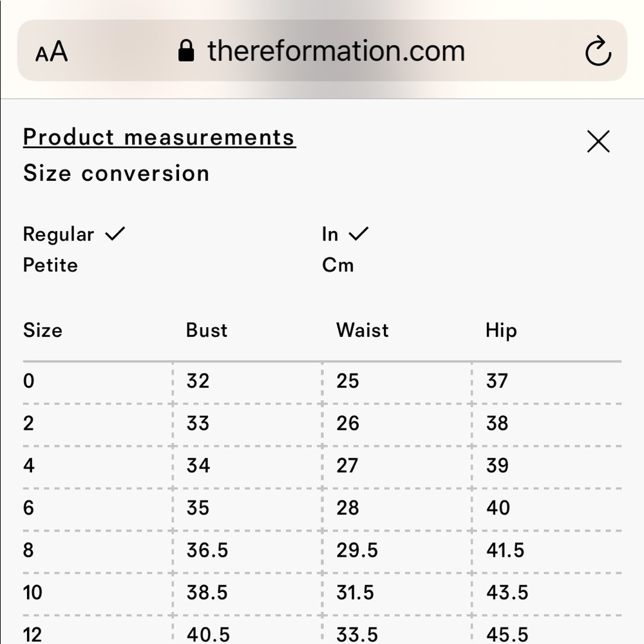This screenshot has width=644, height=644.
Task: Close the size chart with X icon
Action: point(598,142)
